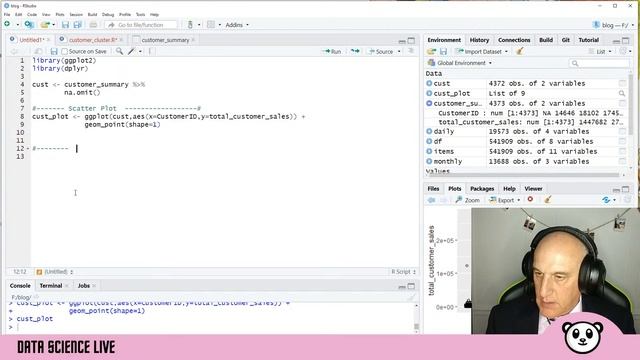Open the (Untitled) section navigator
The height and width of the screenshot is (360, 640).
(x=55, y=271)
